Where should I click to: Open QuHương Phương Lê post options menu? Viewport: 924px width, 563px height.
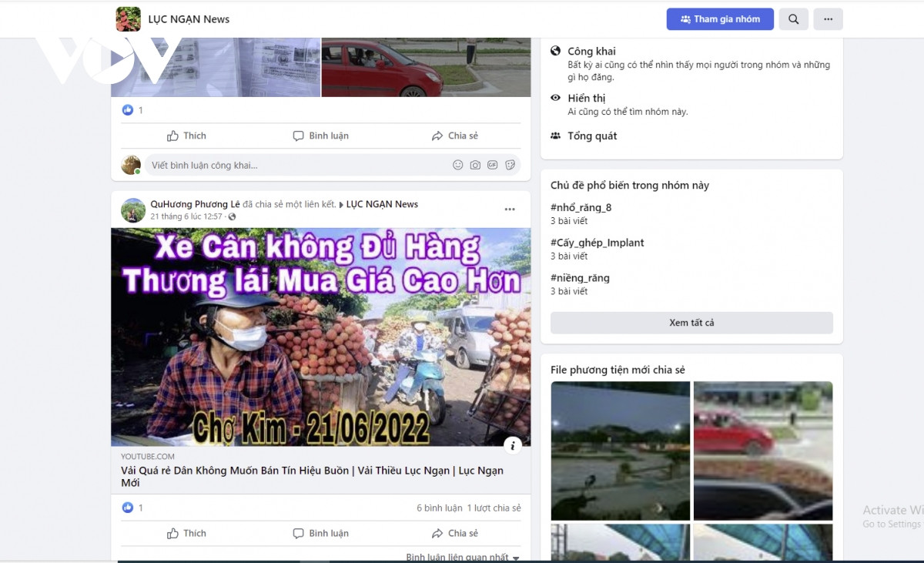[x=510, y=209]
